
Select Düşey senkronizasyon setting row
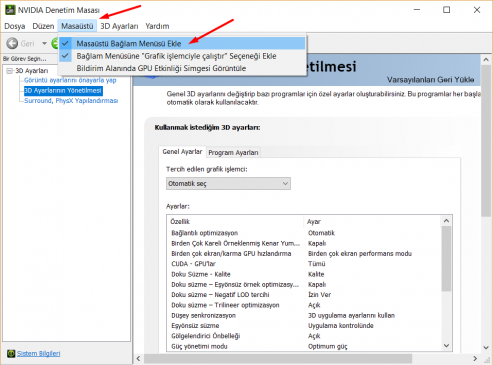pyautogui.click(x=304, y=315)
